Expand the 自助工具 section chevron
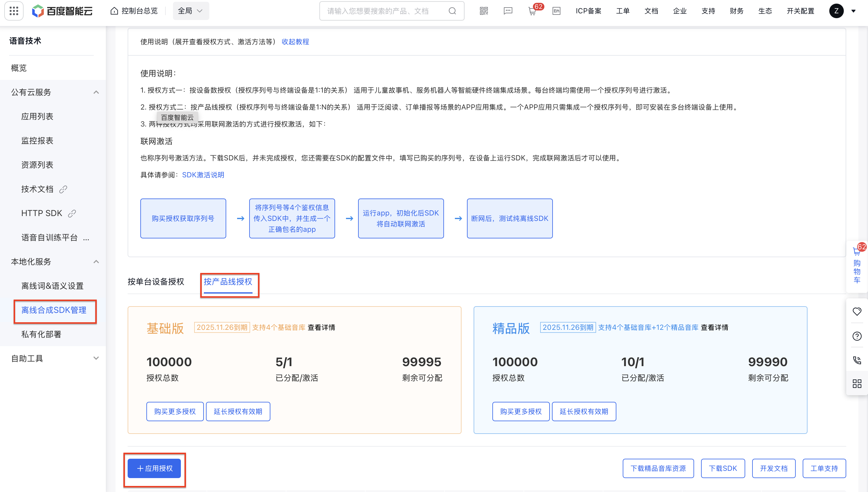 pos(96,358)
